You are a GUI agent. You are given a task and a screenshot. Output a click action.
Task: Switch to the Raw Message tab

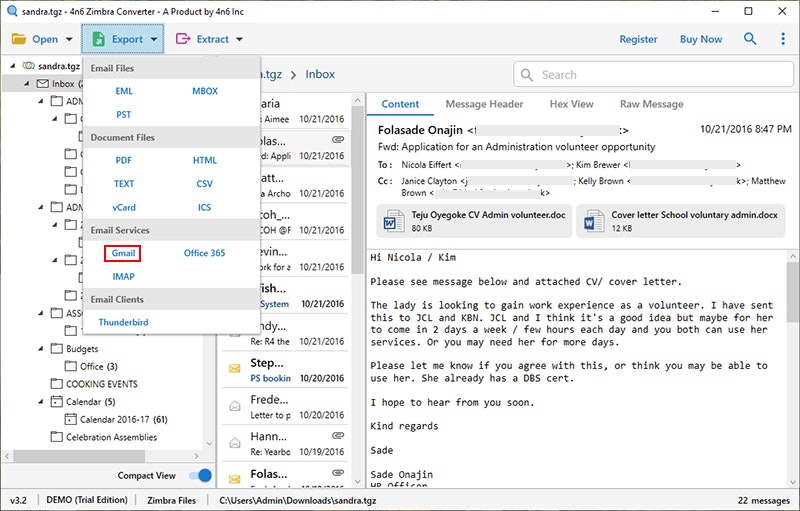tap(652, 104)
